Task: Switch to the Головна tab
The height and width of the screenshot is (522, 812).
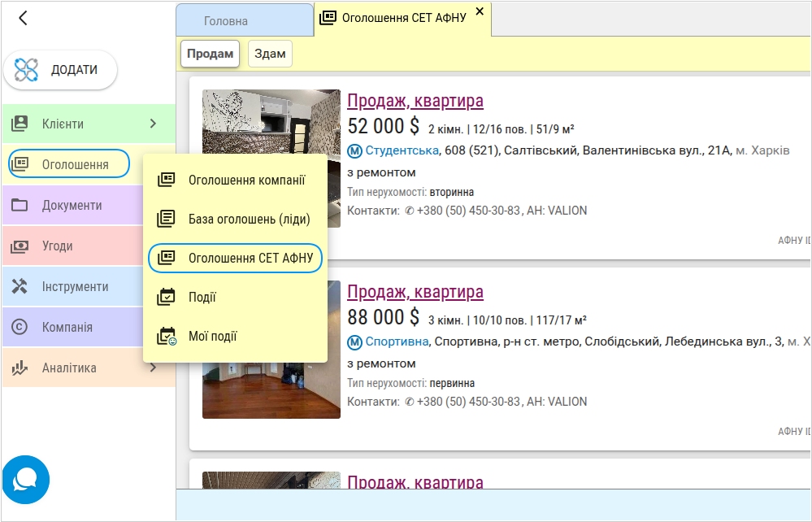Action: click(226, 21)
